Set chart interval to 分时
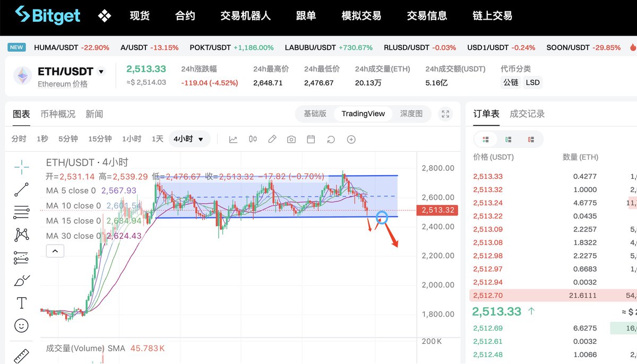This screenshot has width=637, height=364. pyautogui.click(x=19, y=139)
